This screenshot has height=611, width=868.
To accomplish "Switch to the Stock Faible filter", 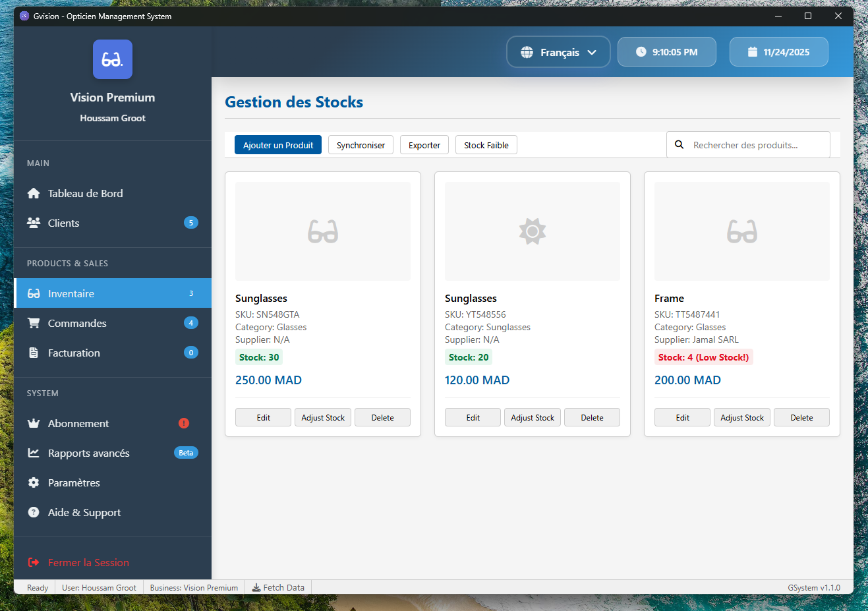I will click(x=486, y=144).
